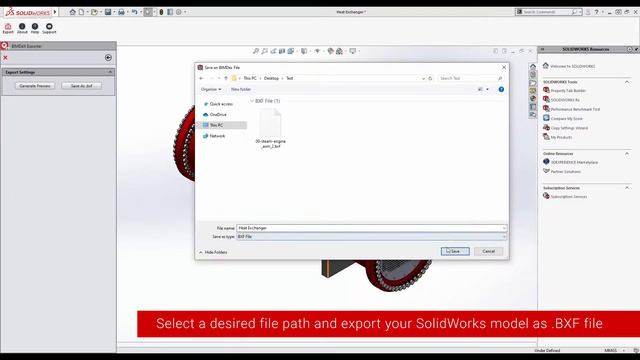Close the BIMDex Exporter panel with red X
Screen dimensions: 640x360
[5, 58]
